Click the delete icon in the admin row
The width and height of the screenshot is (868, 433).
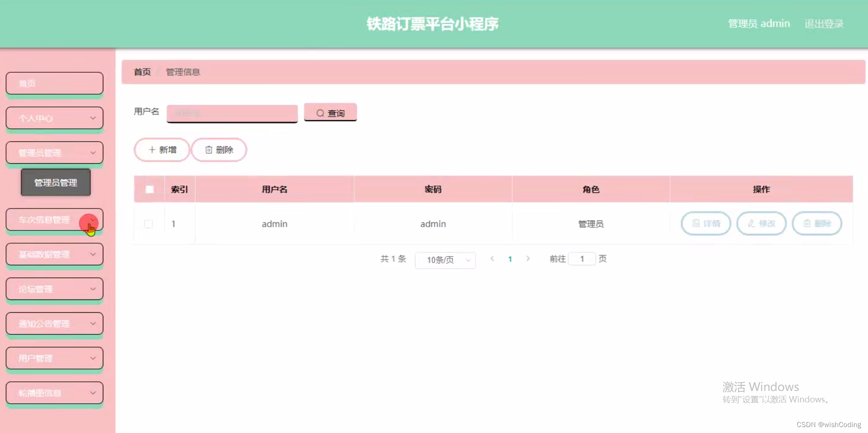(x=817, y=224)
